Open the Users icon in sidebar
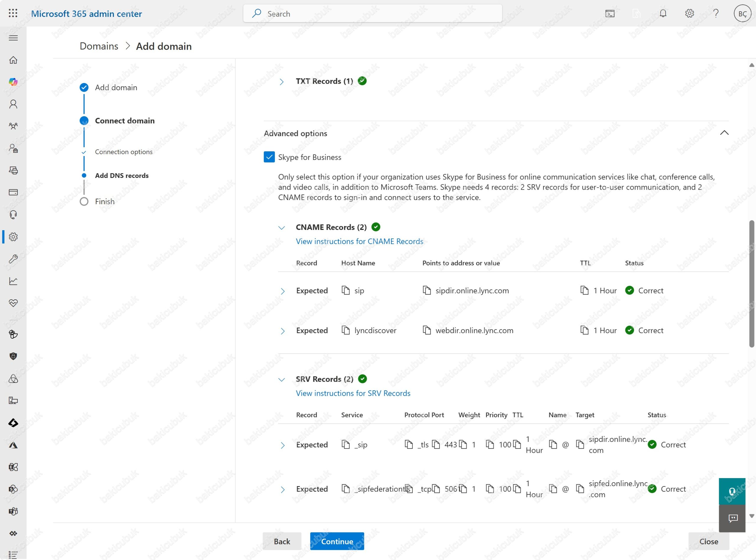Screen dimensions: 756x560 pyautogui.click(x=13, y=104)
